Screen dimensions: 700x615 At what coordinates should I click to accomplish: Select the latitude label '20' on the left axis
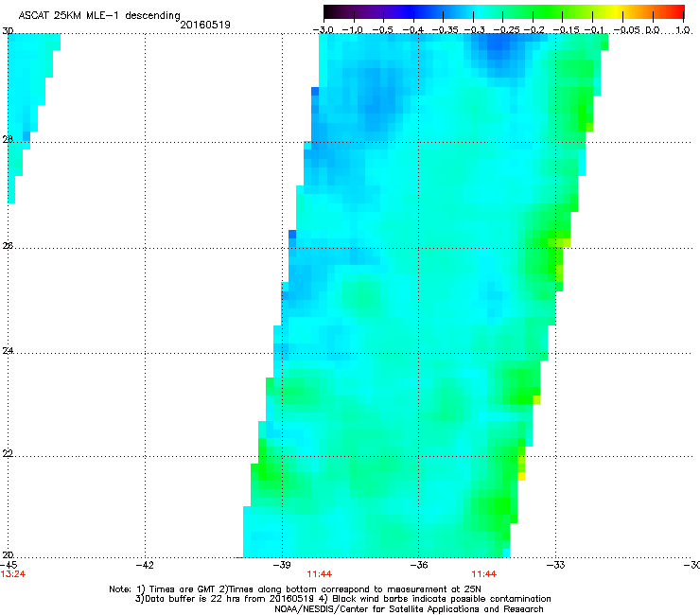(8, 555)
